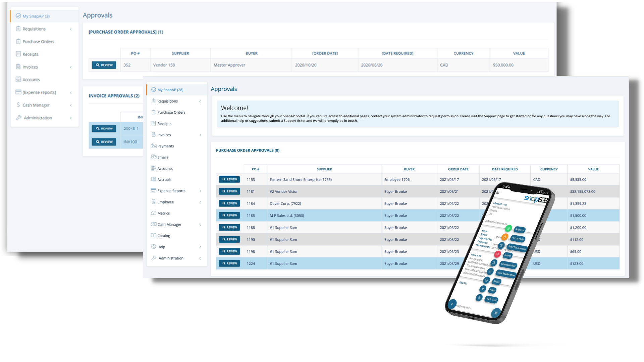
Task: Tap the red Reject circle icon
Action: pos(497,254)
